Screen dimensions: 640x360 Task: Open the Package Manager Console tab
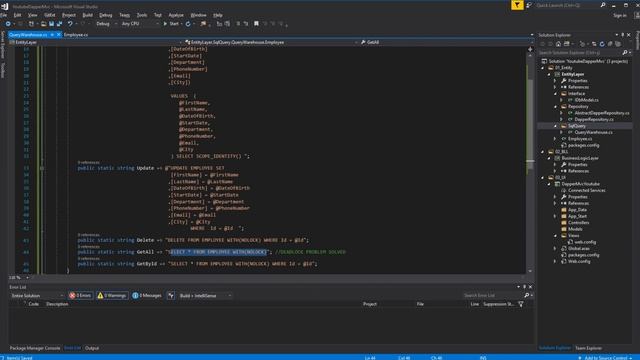pos(35,348)
